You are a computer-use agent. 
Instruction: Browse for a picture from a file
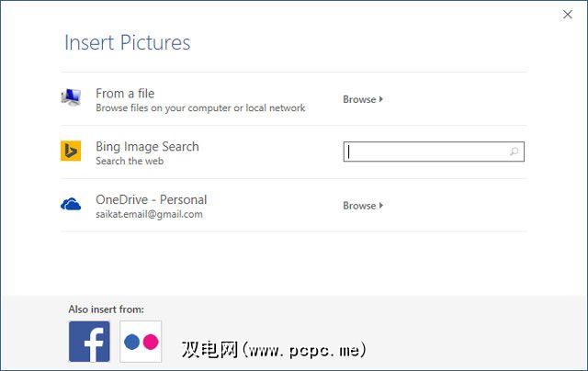tap(359, 99)
